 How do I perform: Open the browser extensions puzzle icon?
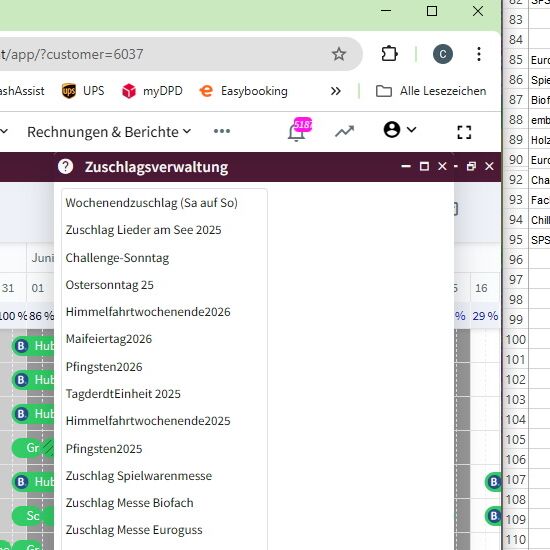point(389,54)
